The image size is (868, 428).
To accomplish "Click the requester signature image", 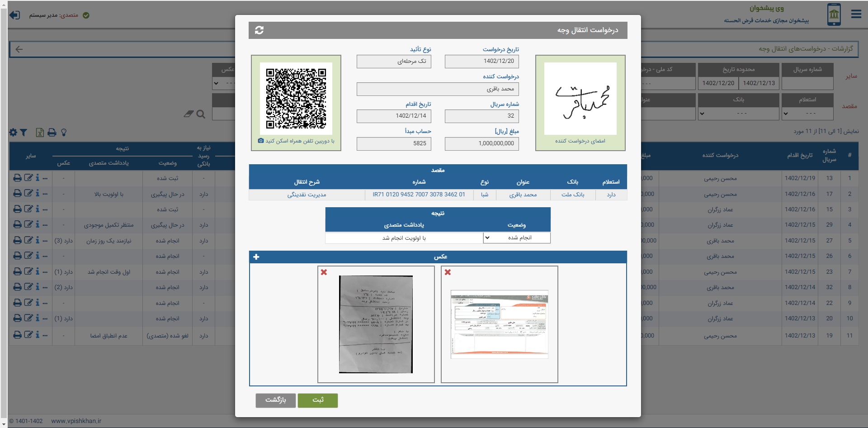I will (x=580, y=99).
